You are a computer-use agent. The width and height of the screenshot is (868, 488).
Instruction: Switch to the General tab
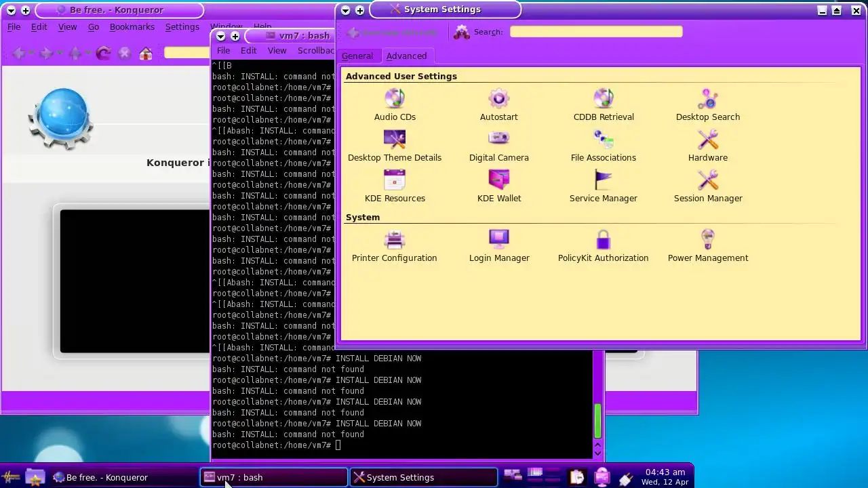pos(357,56)
